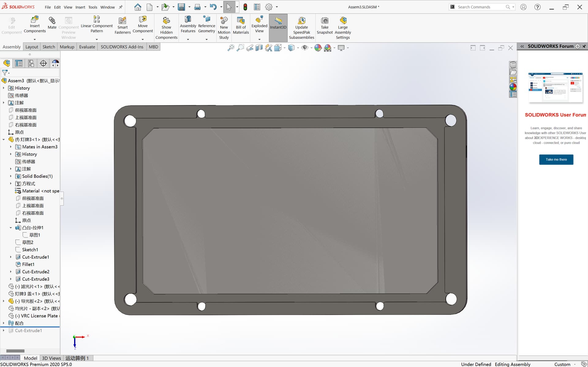Image resolution: width=588 pixels, height=367 pixels.
Task: Select VRC License Plate component
Action: (34, 316)
